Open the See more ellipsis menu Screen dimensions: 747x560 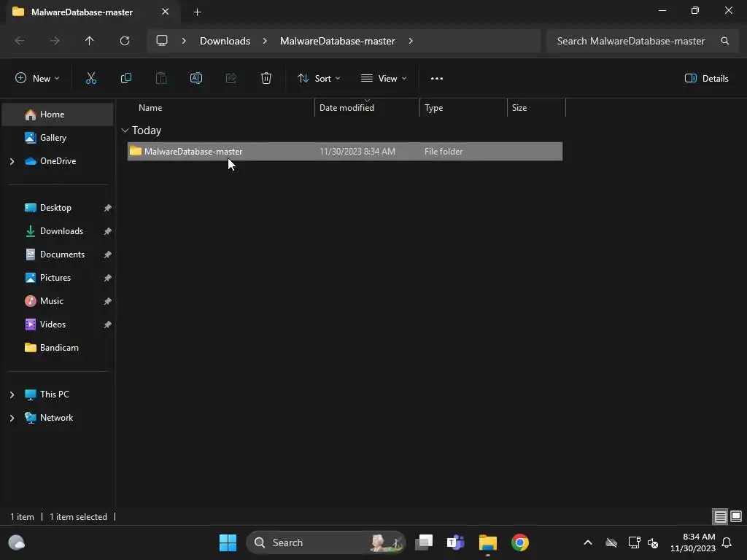coord(437,79)
